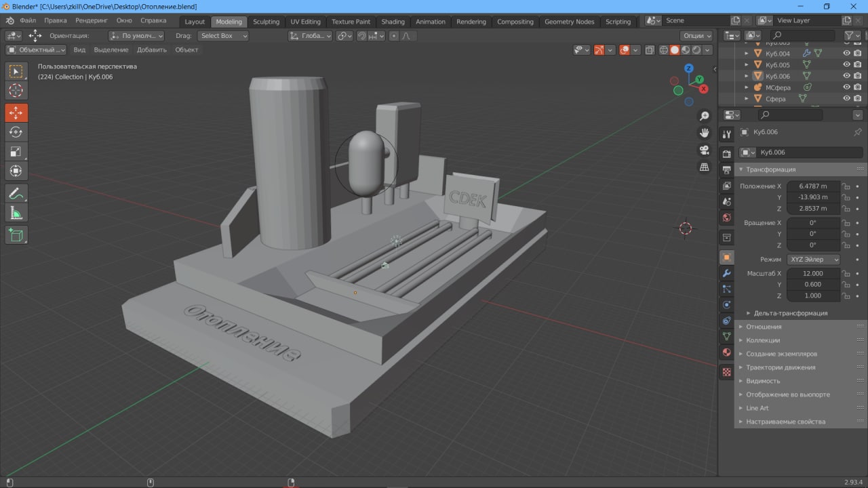Switch to the Sculpting workspace tab

click(x=266, y=22)
